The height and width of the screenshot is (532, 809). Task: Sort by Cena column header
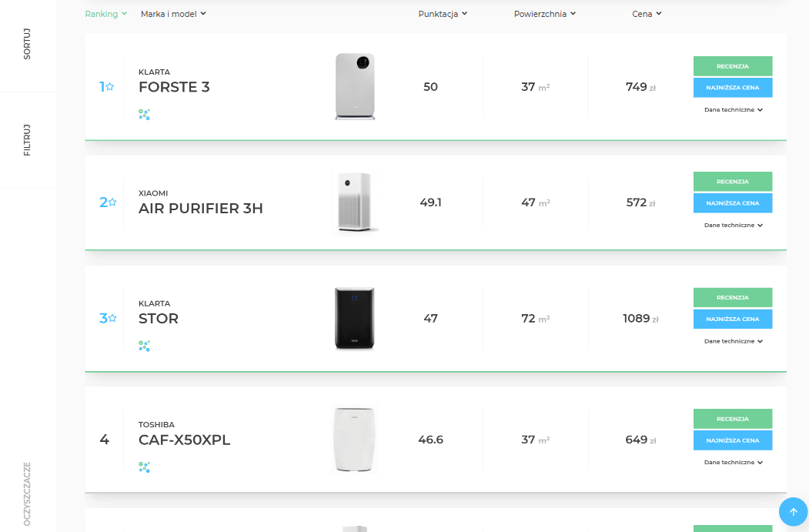647,14
